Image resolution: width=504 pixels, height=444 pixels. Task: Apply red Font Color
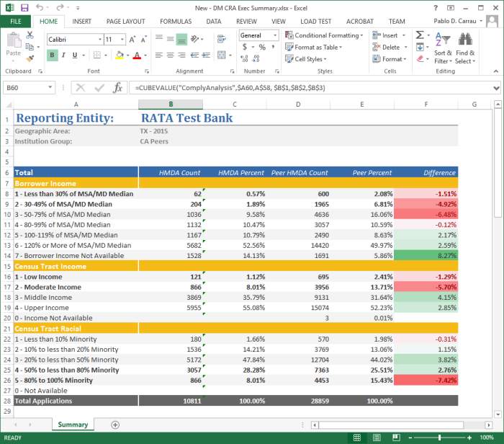137,55
